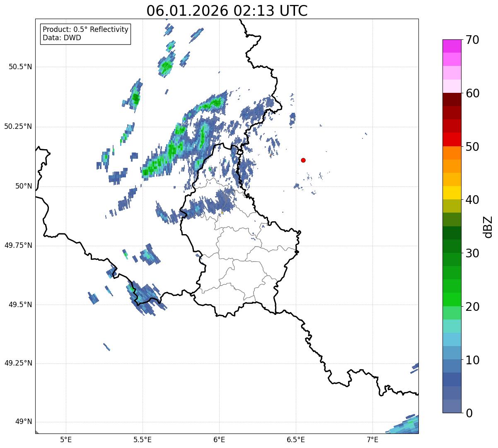Click the "Product: 0.5° Reflectivity" label
The width and height of the screenshot is (498, 448).
(86, 29)
